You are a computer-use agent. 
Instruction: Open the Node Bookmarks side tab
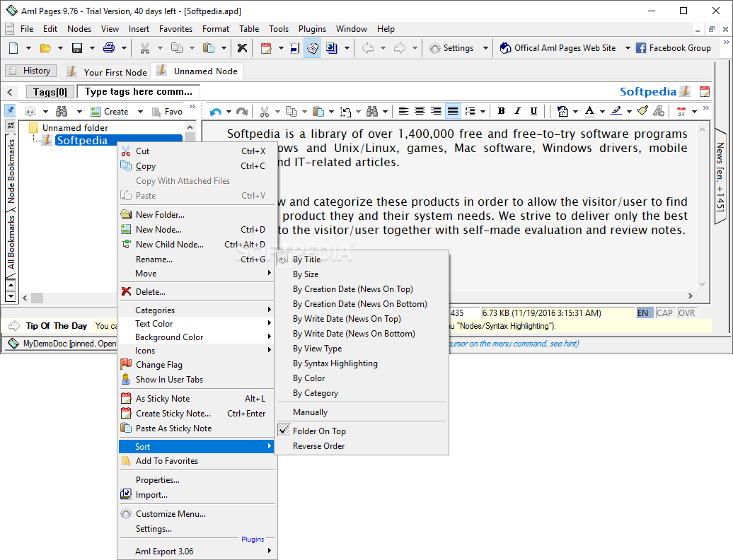11,170
